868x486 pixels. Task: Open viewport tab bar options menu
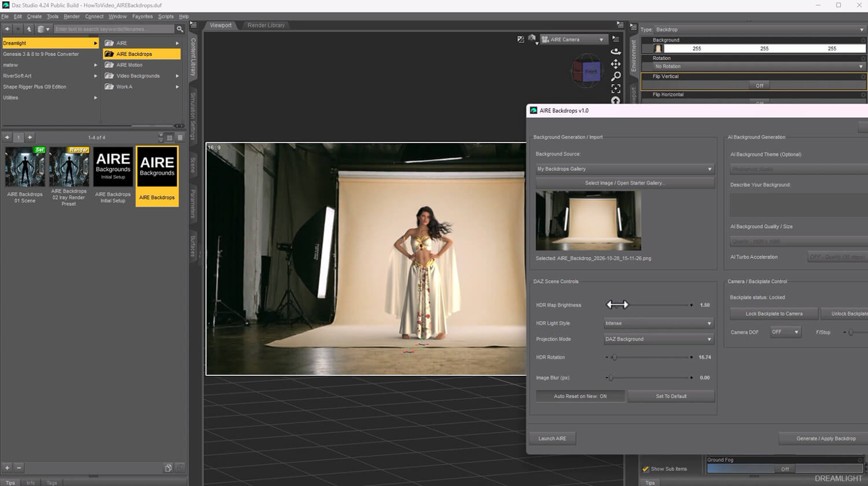[x=620, y=25]
